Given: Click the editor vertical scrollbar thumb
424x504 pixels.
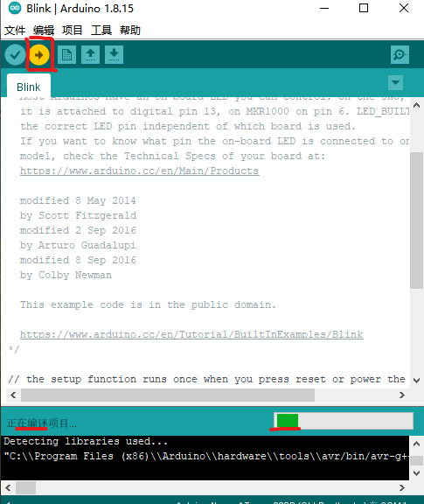Looking at the screenshot, I should pyautogui.click(x=417, y=220).
